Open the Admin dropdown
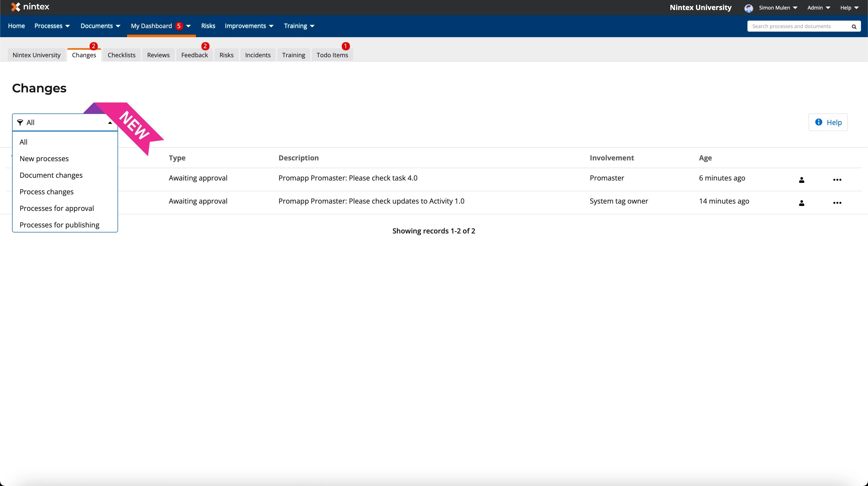Image resolution: width=868 pixels, height=486 pixels. tap(819, 8)
